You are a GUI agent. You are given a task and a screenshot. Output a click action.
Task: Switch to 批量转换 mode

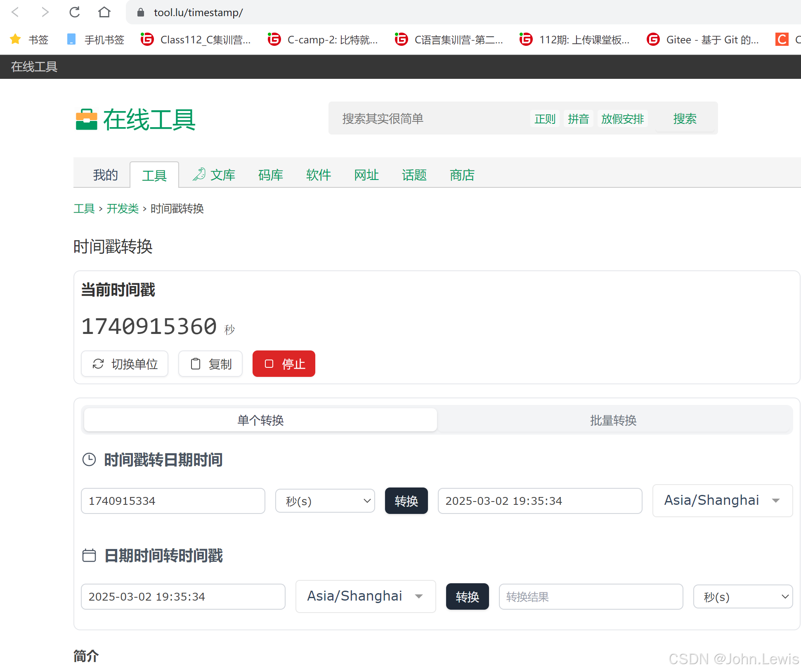pyautogui.click(x=613, y=420)
